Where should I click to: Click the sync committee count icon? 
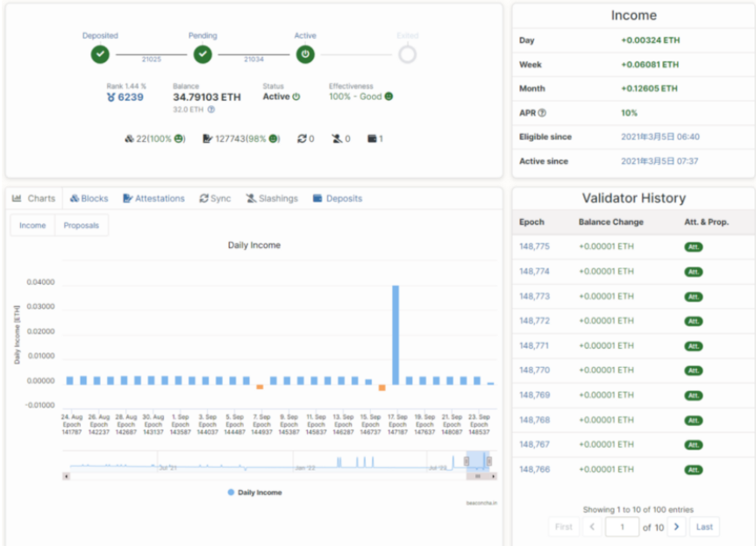tap(302, 138)
